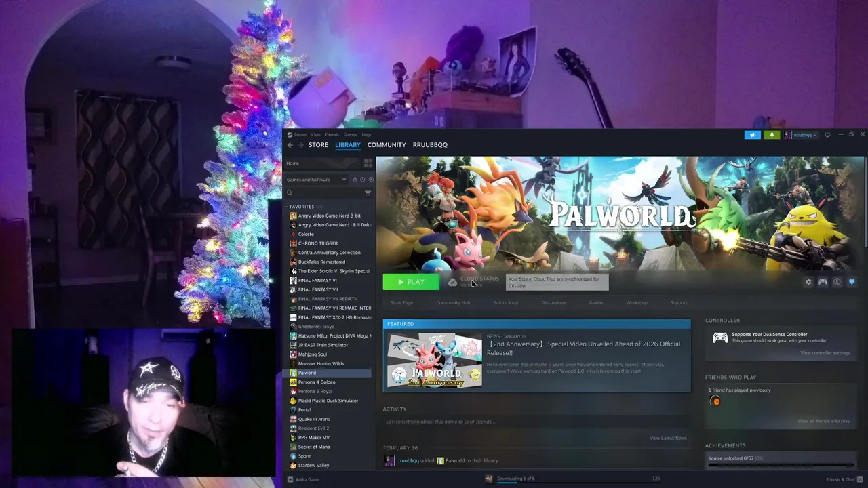Click the game icon in downloads bar

pyautogui.click(x=489, y=479)
